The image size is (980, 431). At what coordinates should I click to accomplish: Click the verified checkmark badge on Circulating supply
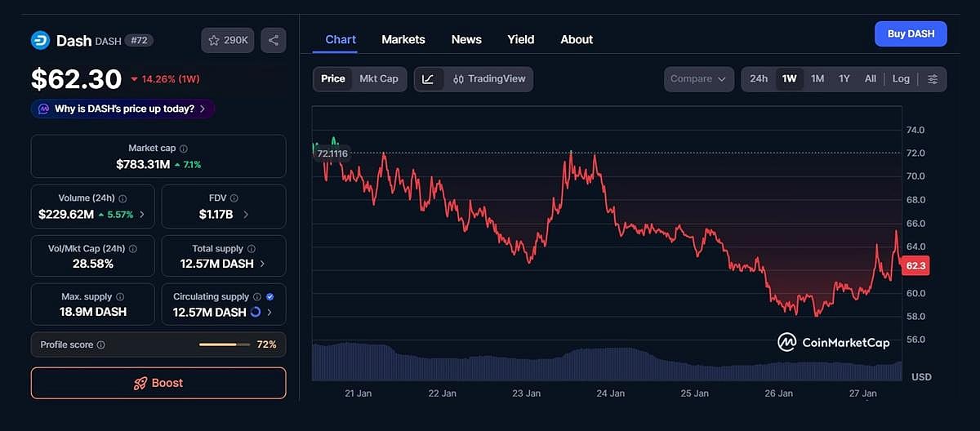pos(270,297)
